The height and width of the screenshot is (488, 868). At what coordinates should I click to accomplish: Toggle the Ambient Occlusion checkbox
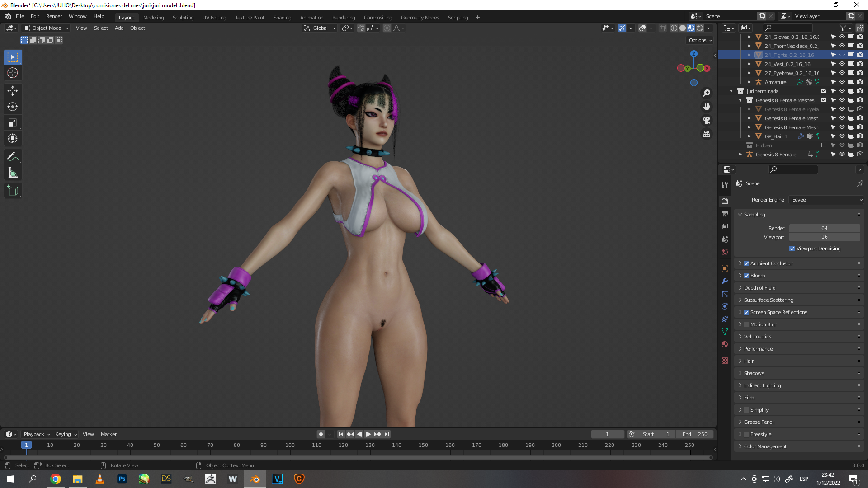(746, 263)
